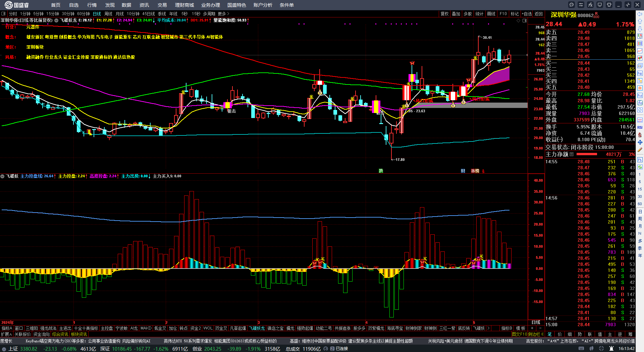This screenshot has width=644, height=352.
Task: Open the F10 company info sidebar icon
Action: pos(640,73)
